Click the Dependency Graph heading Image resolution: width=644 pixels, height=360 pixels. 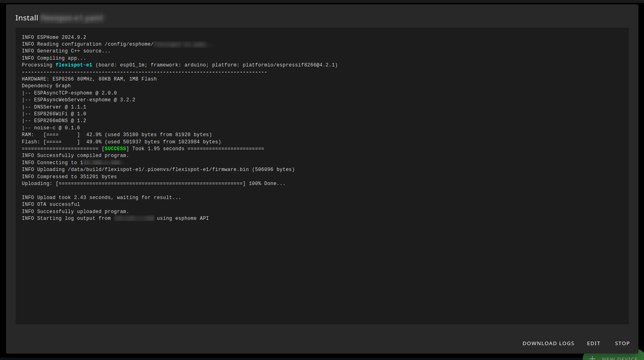[x=46, y=86]
